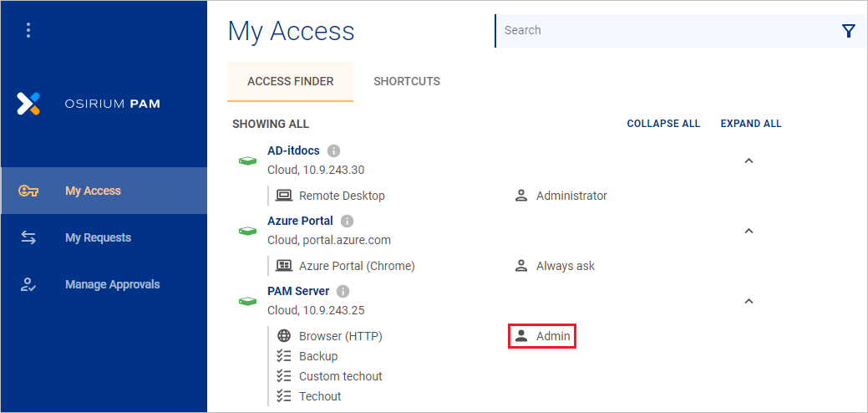Open the AD-itdocs device link

(293, 150)
